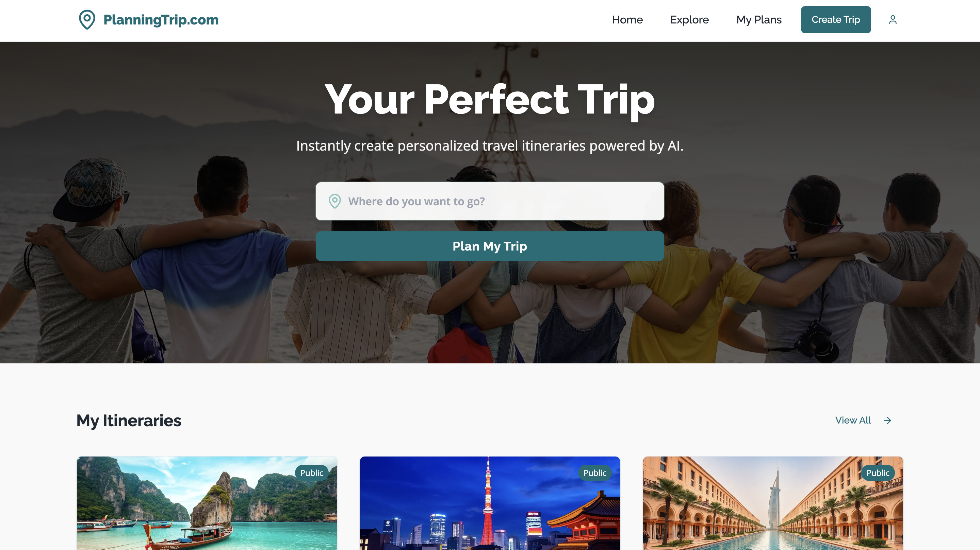980x550 pixels.
Task: Click the Create Trip button
Action: coord(835,20)
